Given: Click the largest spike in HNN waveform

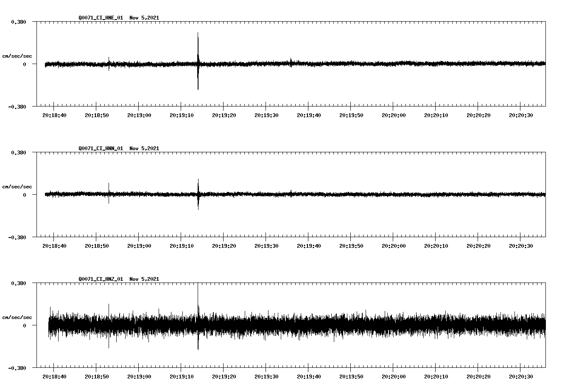Looking at the screenshot, I should click(198, 194).
